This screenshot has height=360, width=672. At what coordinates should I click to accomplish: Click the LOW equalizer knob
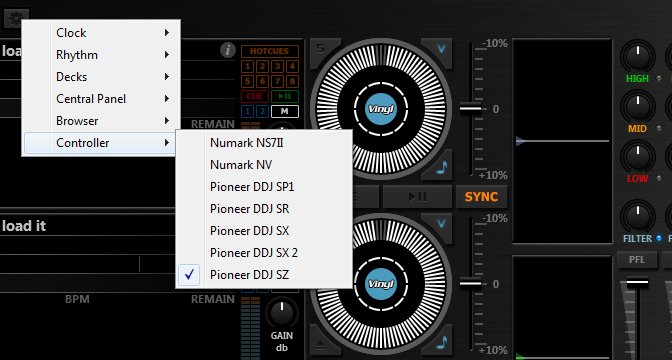tap(637, 156)
